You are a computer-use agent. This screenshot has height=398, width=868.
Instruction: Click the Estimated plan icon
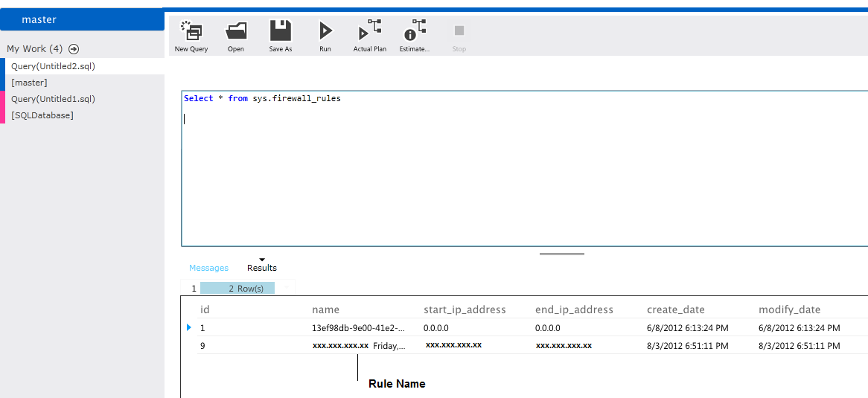[414, 31]
